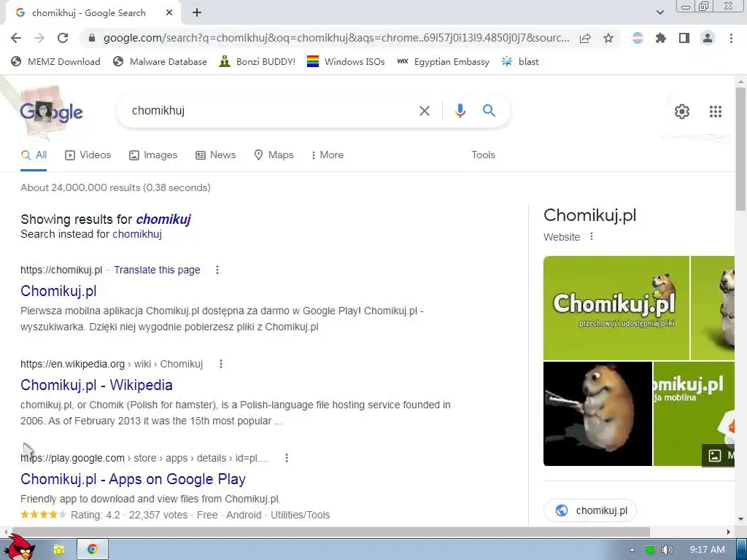Open Chrome's three-dot menu
The height and width of the screenshot is (560, 747).
[731, 38]
